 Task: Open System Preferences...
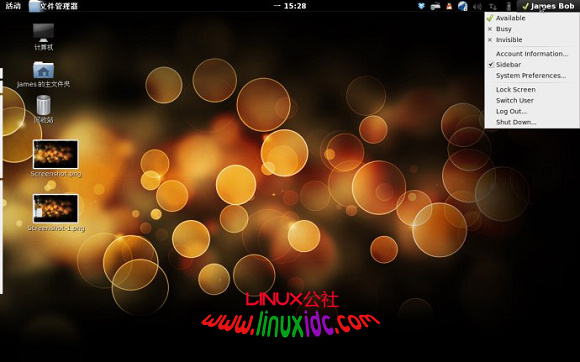point(532,75)
